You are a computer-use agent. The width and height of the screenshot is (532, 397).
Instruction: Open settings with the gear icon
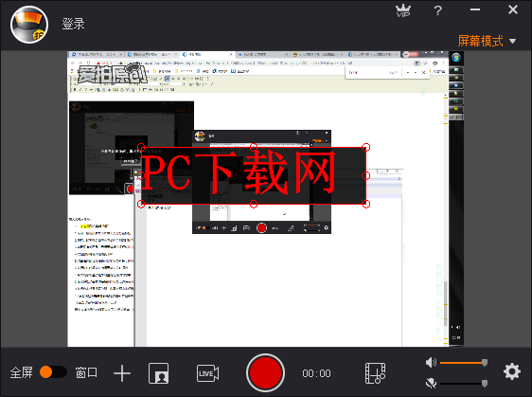(512, 371)
